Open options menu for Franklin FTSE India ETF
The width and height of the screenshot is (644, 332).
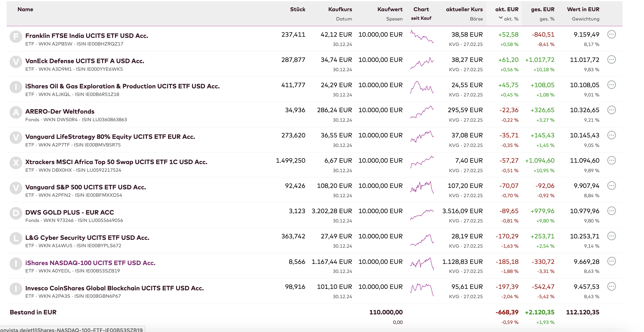click(x=611, y=35)
